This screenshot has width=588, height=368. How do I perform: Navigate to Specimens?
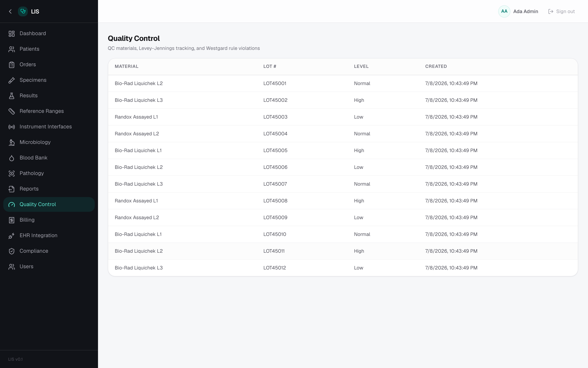click(x=49, y=80)
